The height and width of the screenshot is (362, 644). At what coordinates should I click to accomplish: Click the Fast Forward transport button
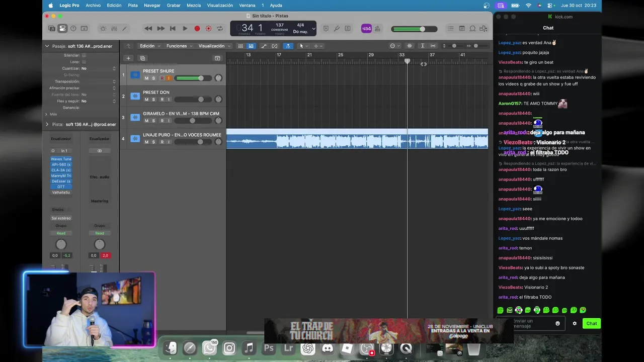click(x=160, y=29)
